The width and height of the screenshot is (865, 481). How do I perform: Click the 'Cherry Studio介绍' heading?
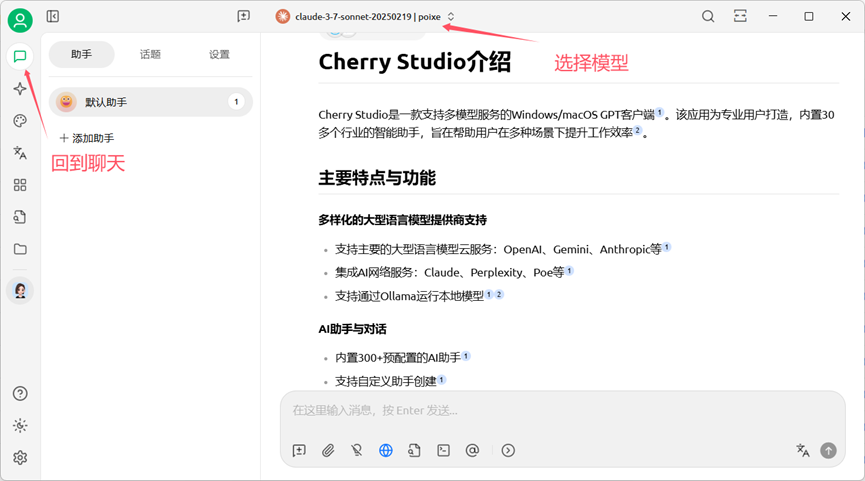(x=415, y=62)
